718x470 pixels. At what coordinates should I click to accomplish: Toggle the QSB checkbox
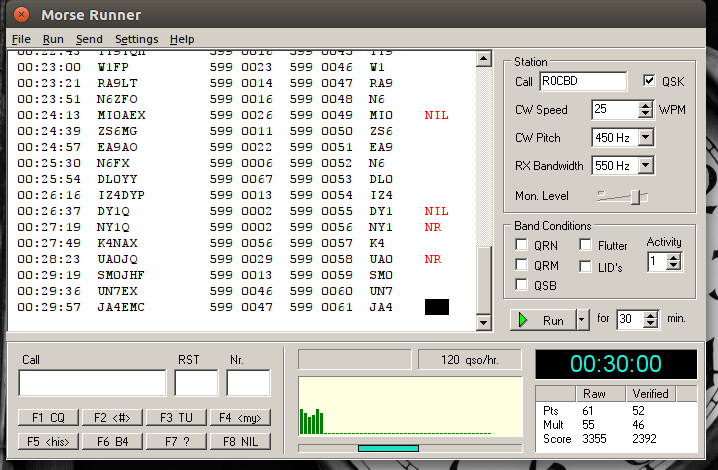(522, 285)
